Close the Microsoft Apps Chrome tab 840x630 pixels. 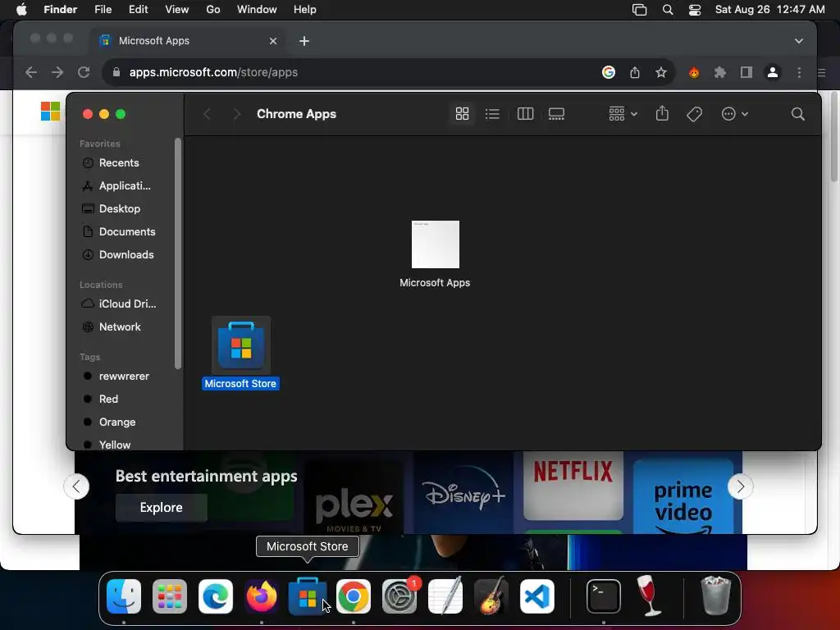coord(272,41)
